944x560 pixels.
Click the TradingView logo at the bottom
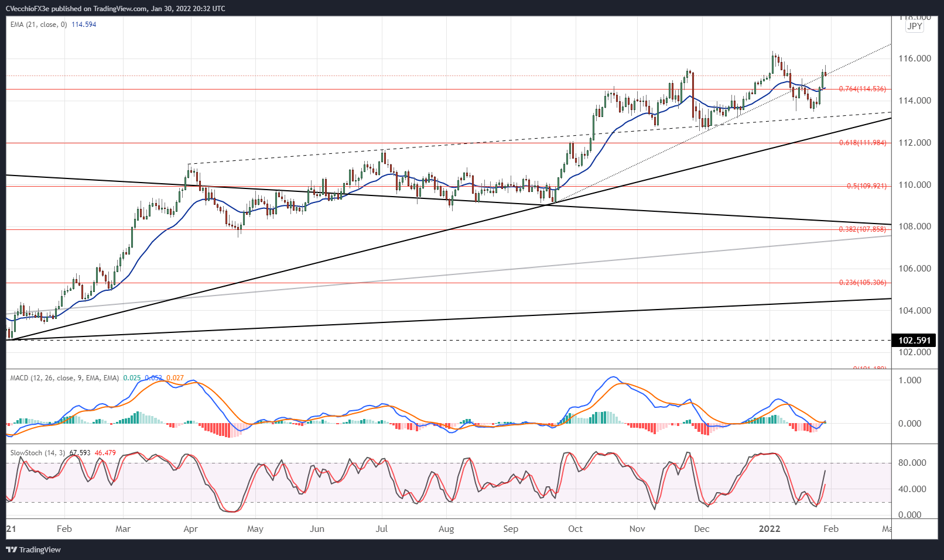(x=33, y=549)
